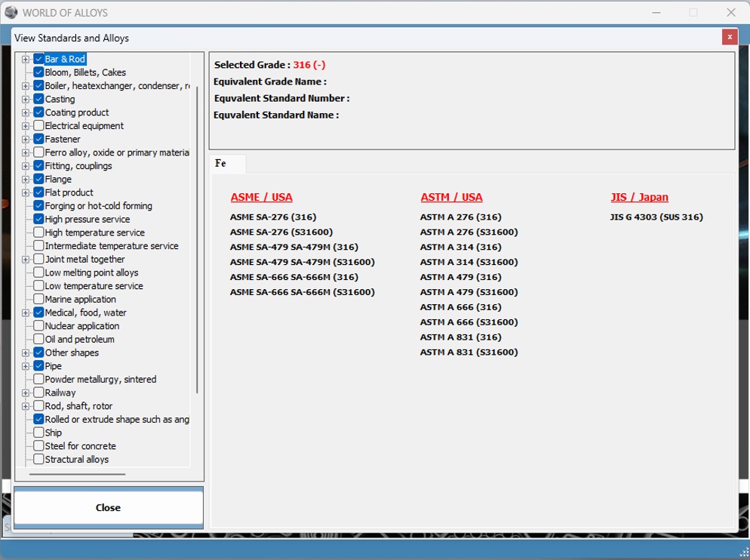Toggle Rolled or extrude shape checkbox

click(x=38, y=420)
